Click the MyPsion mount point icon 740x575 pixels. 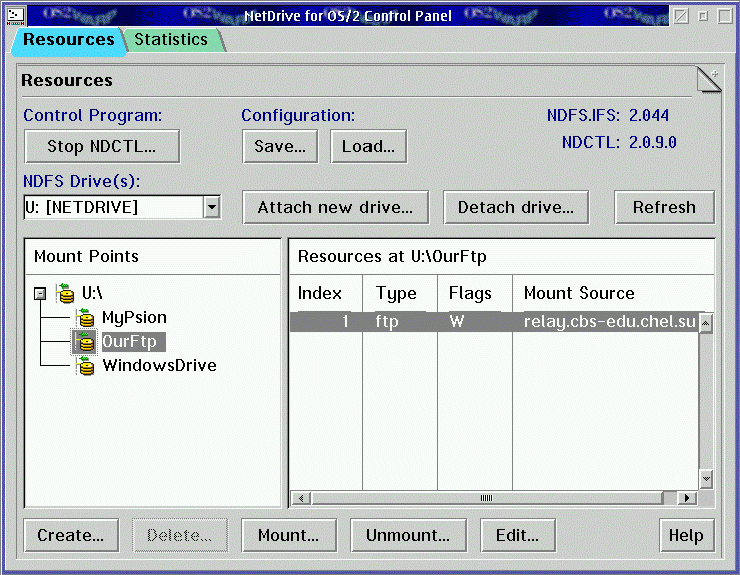[x=84, y=317]
